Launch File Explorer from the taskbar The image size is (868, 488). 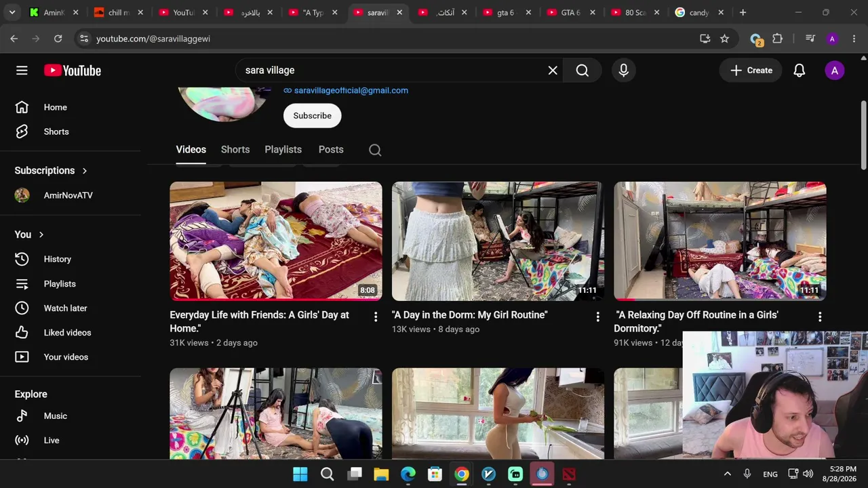(x=381, y=474)
